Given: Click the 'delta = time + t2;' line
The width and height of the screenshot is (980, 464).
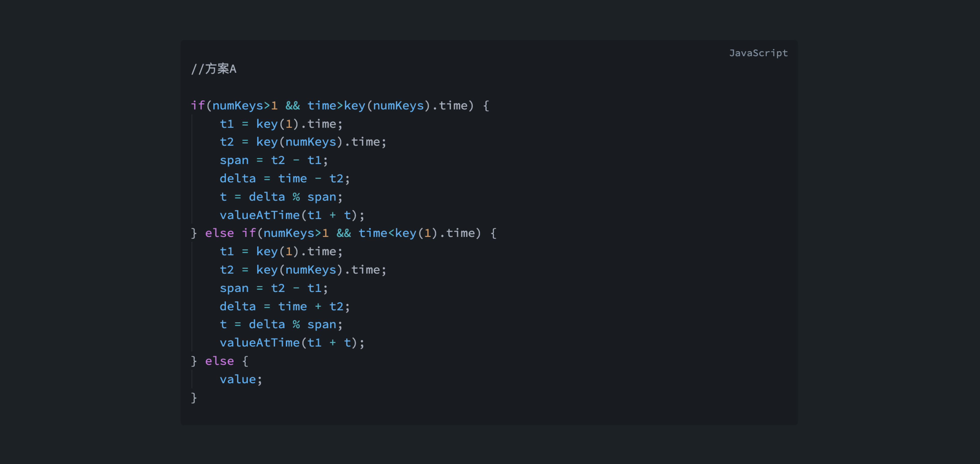Looking at the screenshot, I should tap(285, 306).
